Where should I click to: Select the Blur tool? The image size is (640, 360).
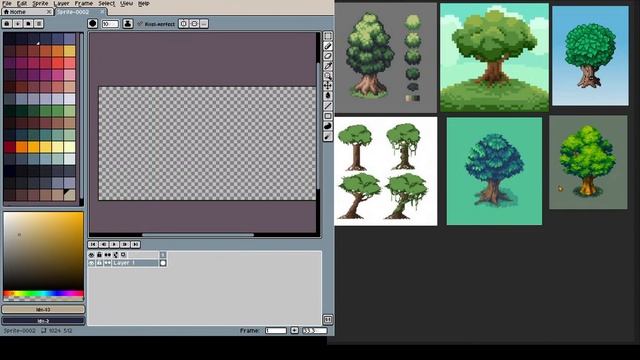(328, 137)
